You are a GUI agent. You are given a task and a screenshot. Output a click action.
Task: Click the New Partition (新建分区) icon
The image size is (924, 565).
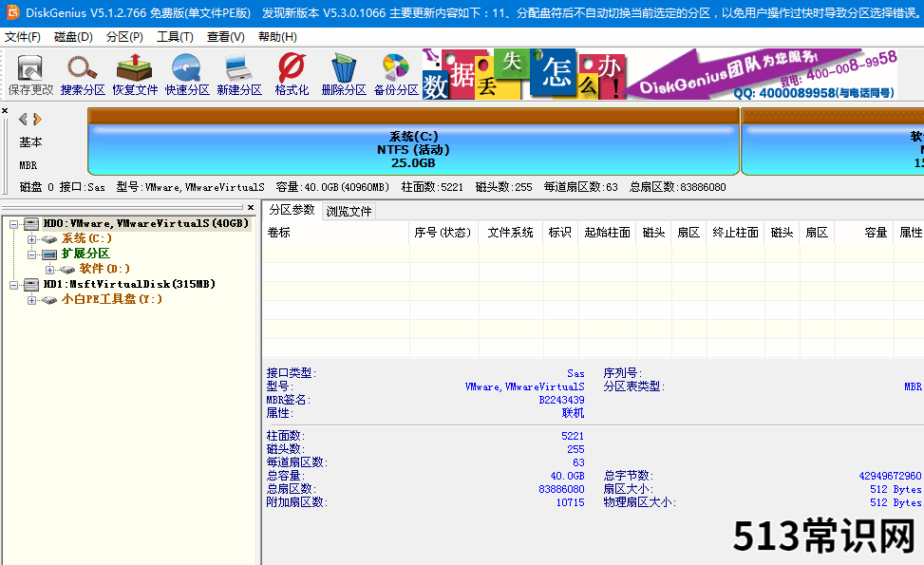(x=239, y=75)
